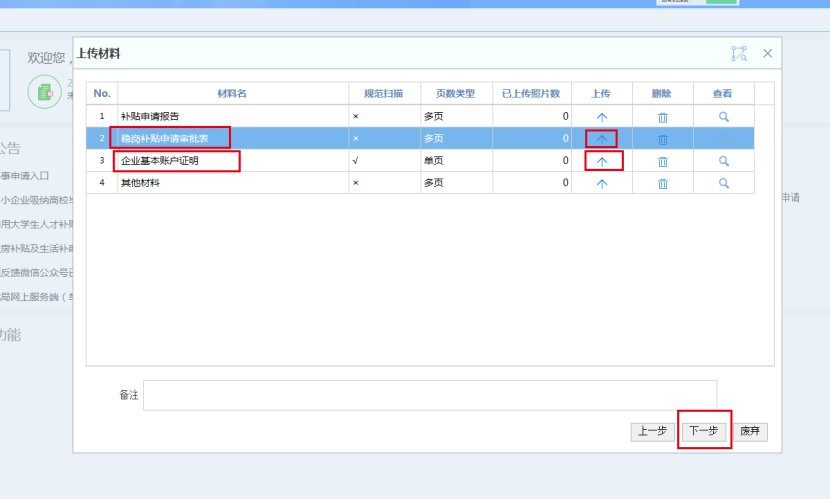View uploaded images for 其他材料
This screenshot has width=830, height=499.
click(x=724, y=183)
